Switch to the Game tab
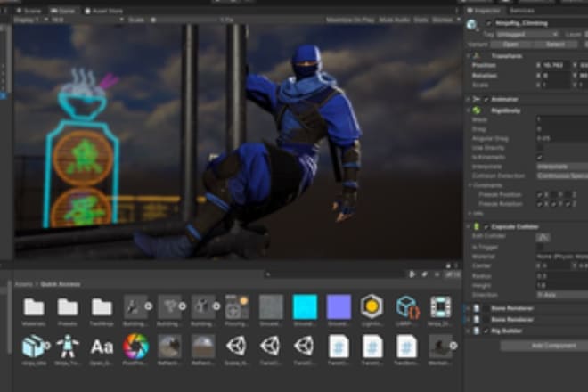This screenshot has height=392, width=588. [63, 11]
